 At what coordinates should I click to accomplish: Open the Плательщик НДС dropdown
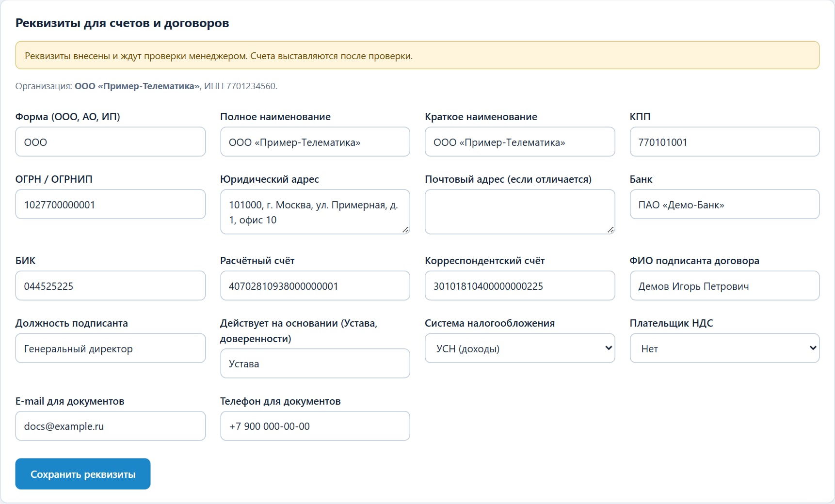(724, 348)
